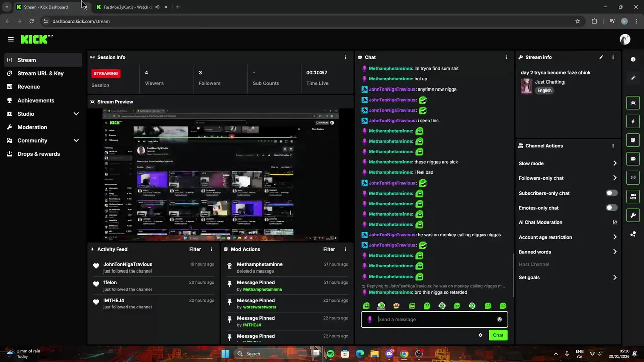
Task: Open the Activity Feed Filter
Action: pos(195,249)
